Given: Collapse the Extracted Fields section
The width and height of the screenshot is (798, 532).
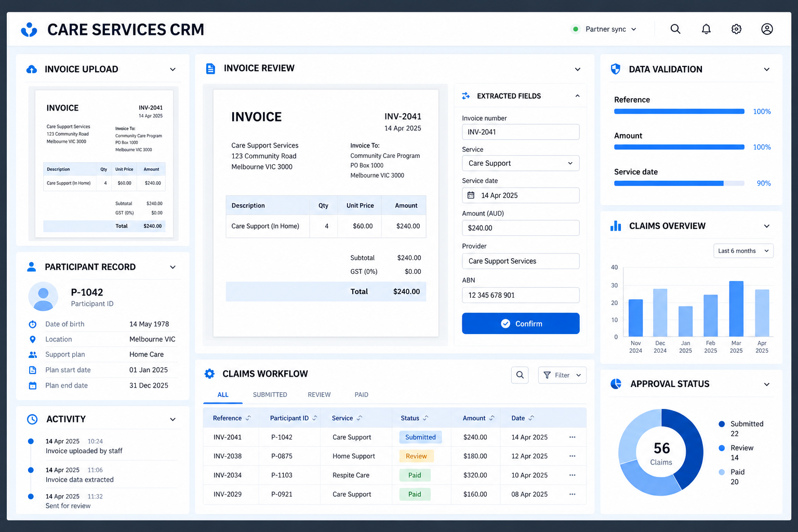Looking at the screenshot, I should pos(578,96).
